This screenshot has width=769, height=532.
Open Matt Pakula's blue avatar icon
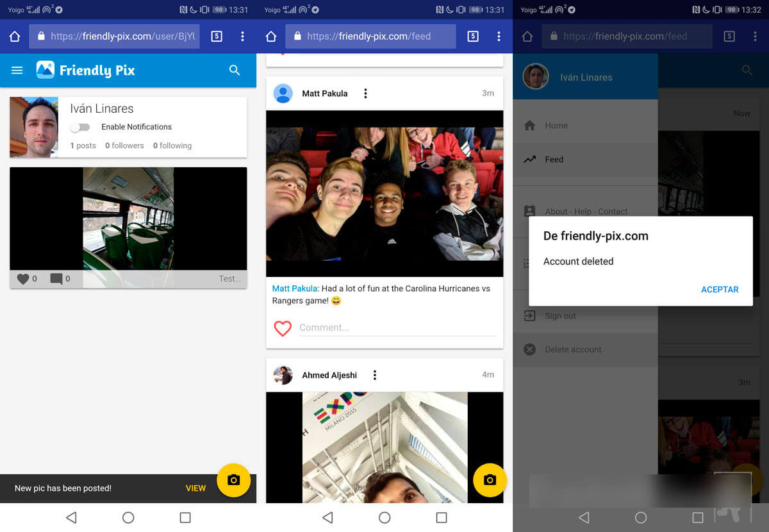tap(283, 94)
